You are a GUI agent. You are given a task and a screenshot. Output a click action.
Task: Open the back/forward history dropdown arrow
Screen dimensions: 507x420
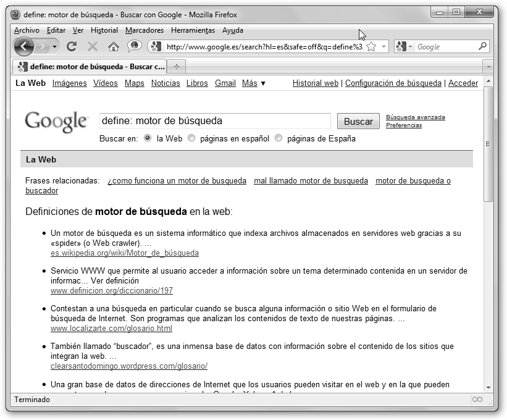(55, 47)
